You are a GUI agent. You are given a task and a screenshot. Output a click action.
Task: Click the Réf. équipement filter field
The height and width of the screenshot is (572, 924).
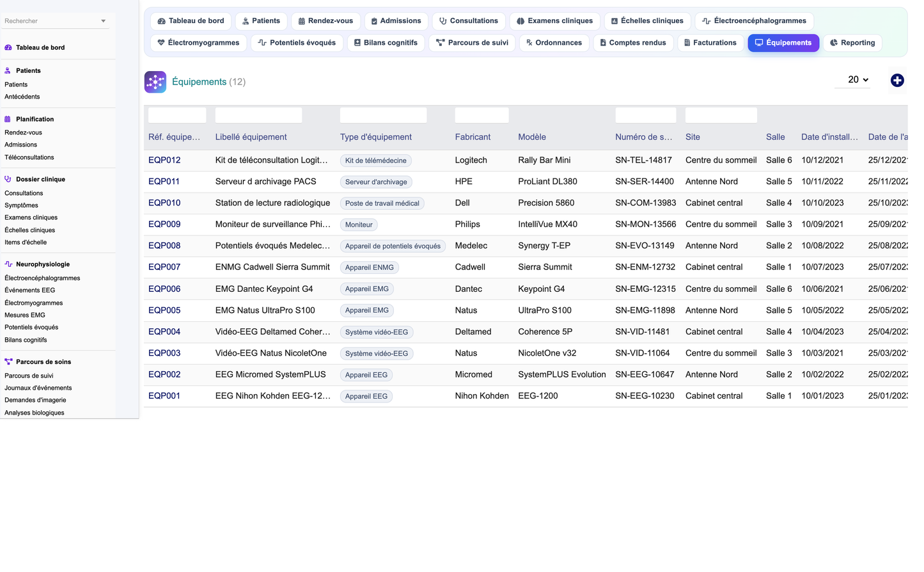pos(177,115)
